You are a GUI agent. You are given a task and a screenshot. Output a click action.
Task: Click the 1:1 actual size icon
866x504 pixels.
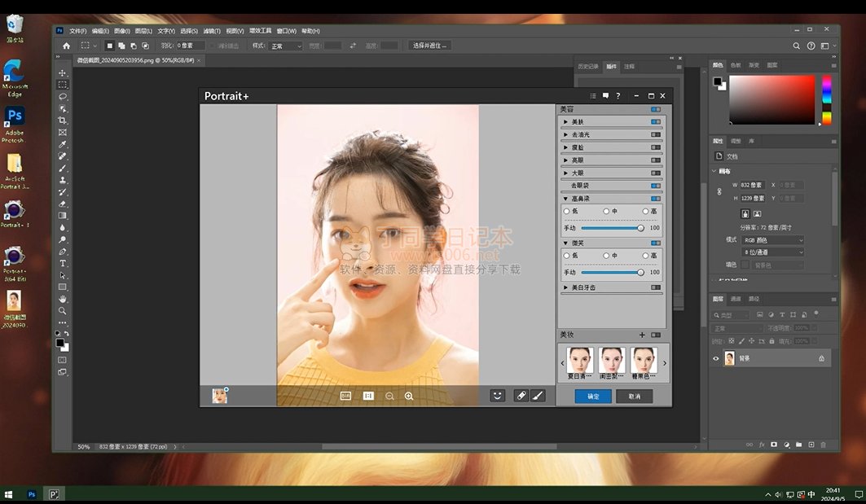click(x=368, y=396)
